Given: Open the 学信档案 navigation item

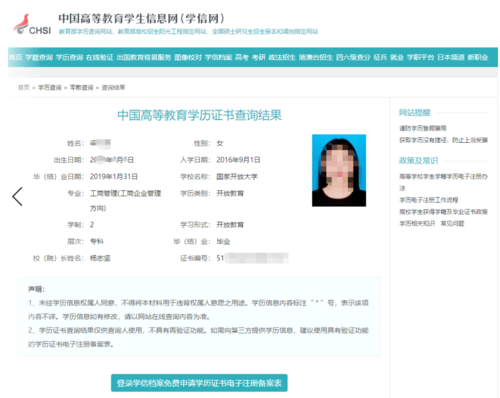Looking at the screenshot, I should coord(218,57).
